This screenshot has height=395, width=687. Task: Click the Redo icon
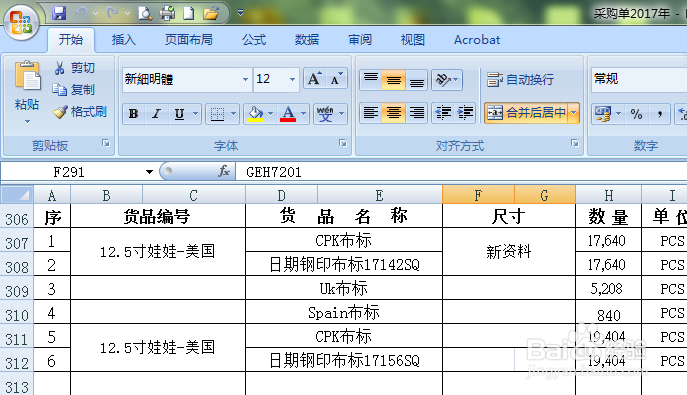113,13
